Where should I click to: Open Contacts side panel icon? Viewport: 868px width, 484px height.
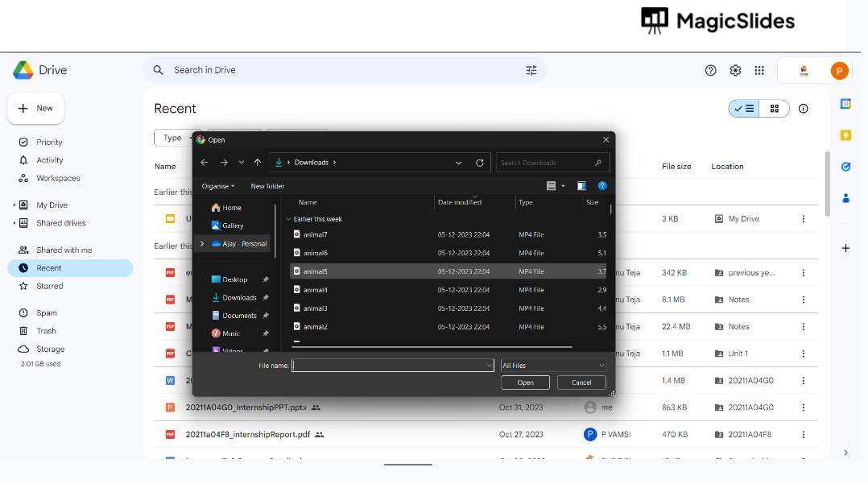845,197
